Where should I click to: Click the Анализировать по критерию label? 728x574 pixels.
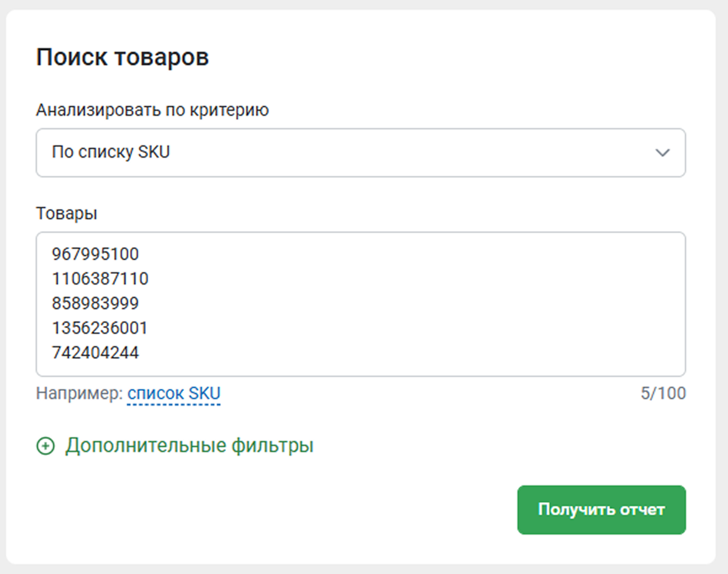point(152,110)
